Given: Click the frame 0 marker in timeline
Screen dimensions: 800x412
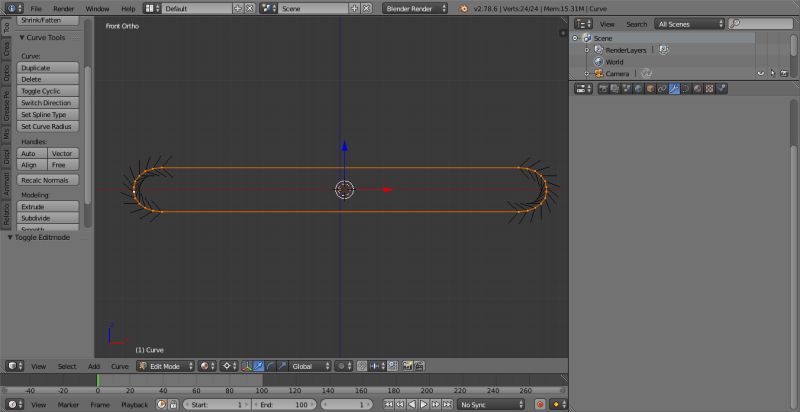Looking at the screenshot, I should (x=97, y=381).
